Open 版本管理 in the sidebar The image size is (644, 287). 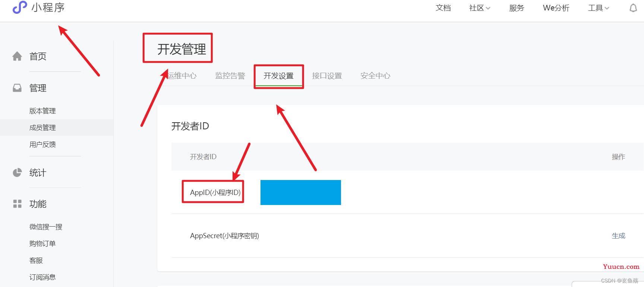pos(42,111)
